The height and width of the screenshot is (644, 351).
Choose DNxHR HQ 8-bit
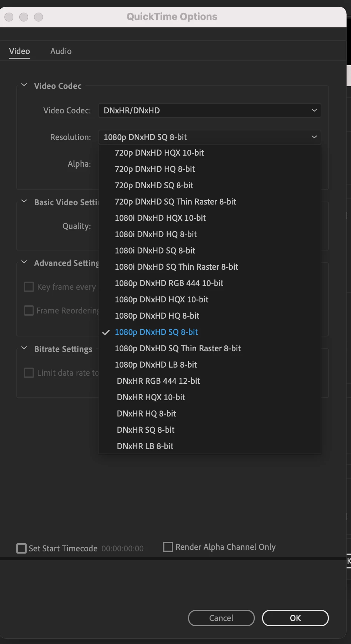click(x=210, y=414)
